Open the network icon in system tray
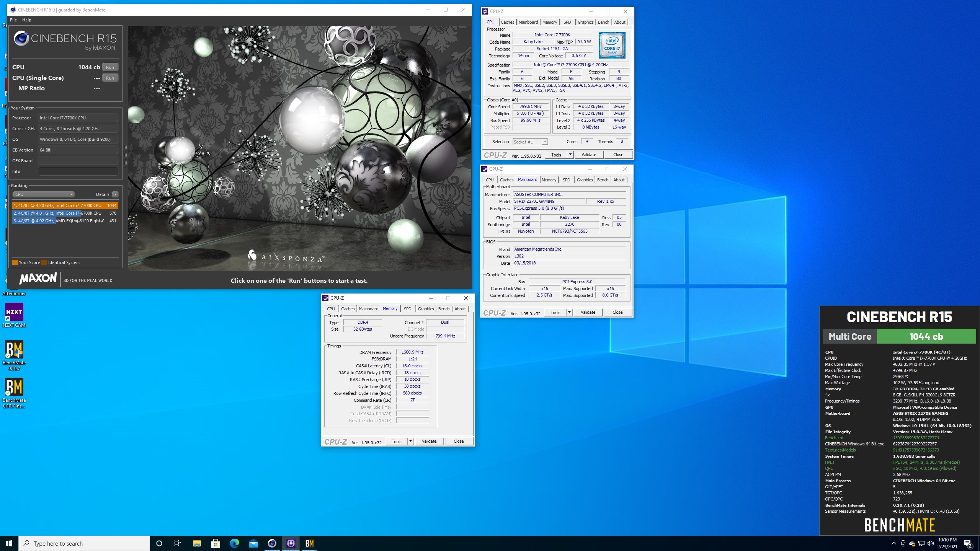The image size is (980, 551). [x=921, y=543]
